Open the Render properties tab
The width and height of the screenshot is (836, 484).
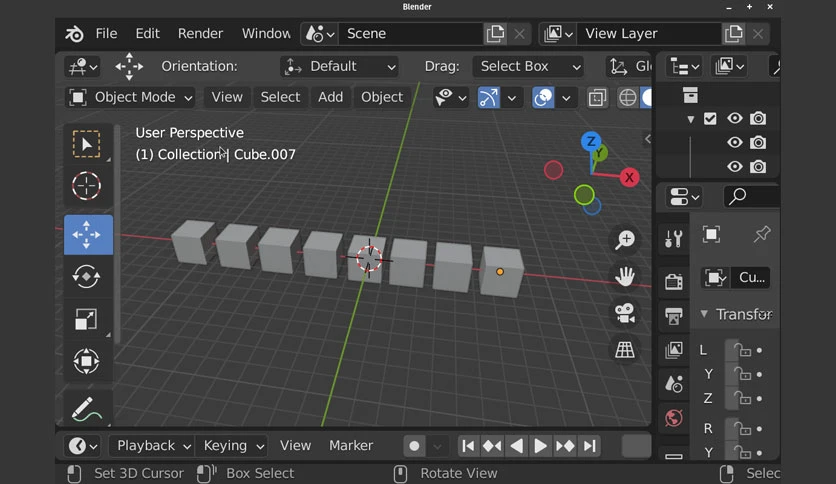[x=673, y=281]
